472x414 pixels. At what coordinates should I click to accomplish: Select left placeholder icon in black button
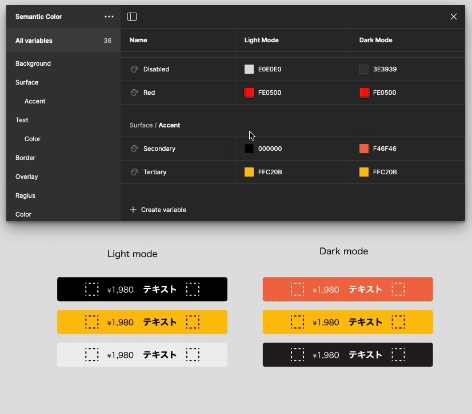tap(92, 289)
